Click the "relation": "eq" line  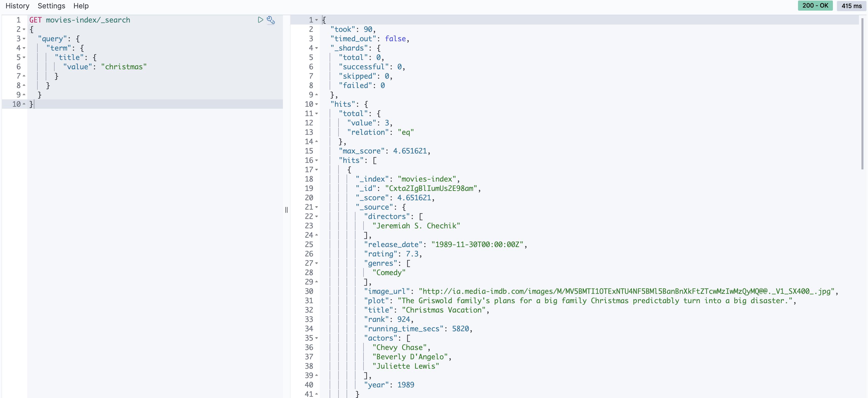[380, 132]
